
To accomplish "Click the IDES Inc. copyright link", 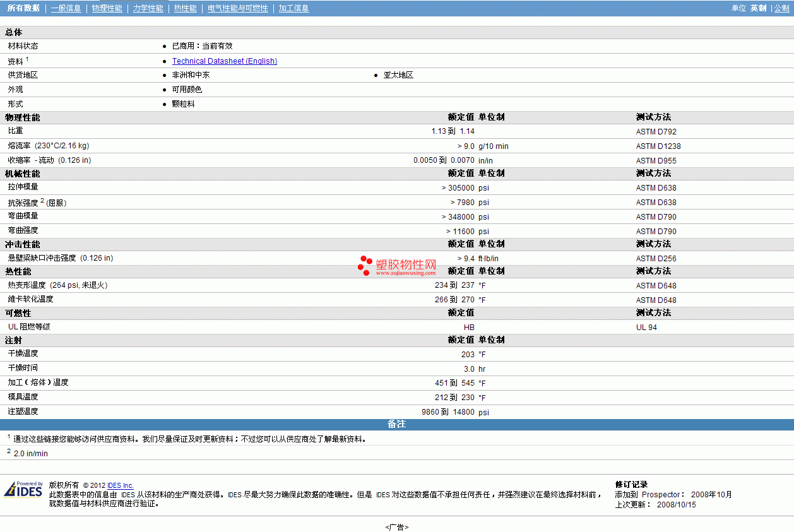I will coord(121,485).
